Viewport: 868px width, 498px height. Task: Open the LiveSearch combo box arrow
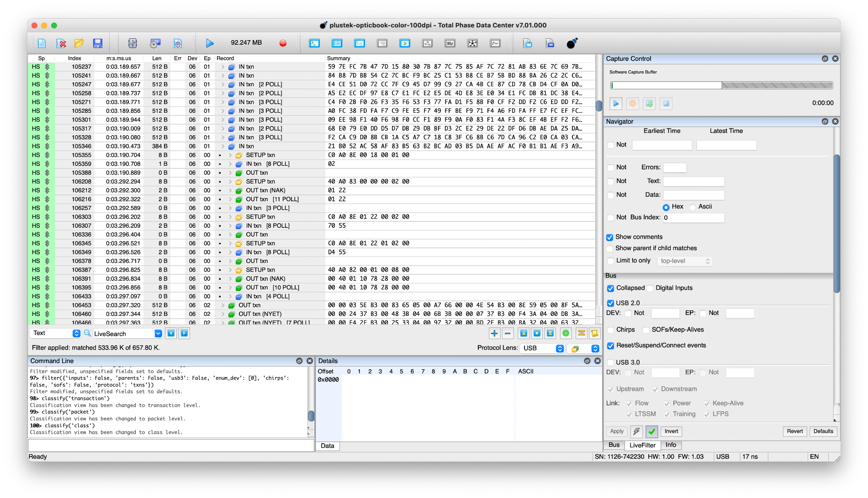[158, 334]
